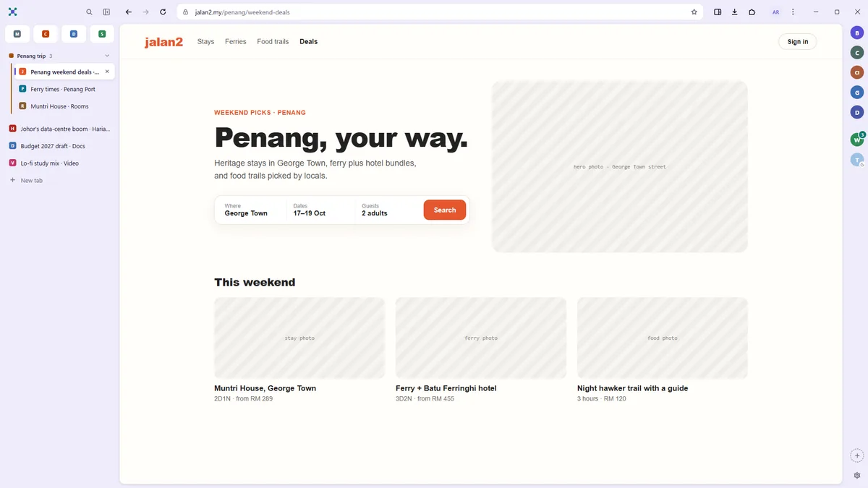868x488 pixels.
Task: Open the extensions icon in toolbar
Action: (752, 12)
